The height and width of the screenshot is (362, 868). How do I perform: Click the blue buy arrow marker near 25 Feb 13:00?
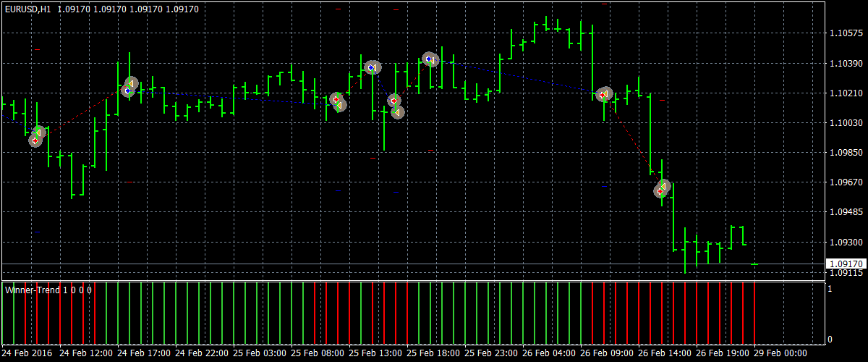click(372, 67)
